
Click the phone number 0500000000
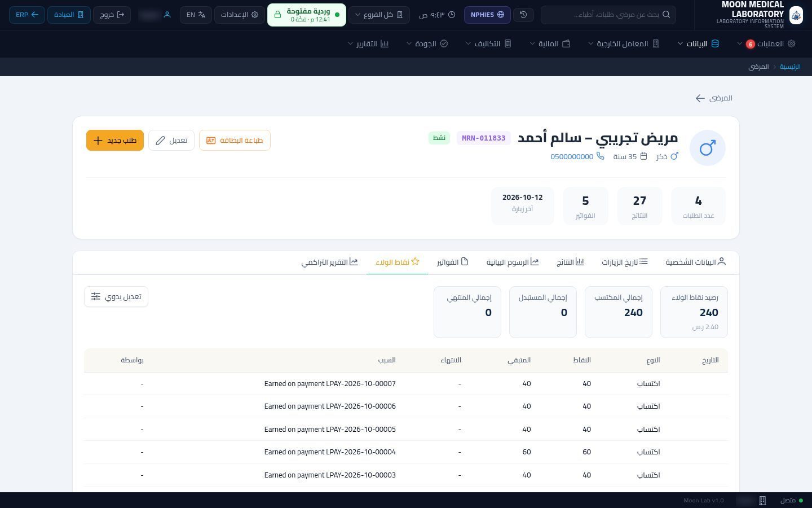pyautogui.click(x=572, y=156)
